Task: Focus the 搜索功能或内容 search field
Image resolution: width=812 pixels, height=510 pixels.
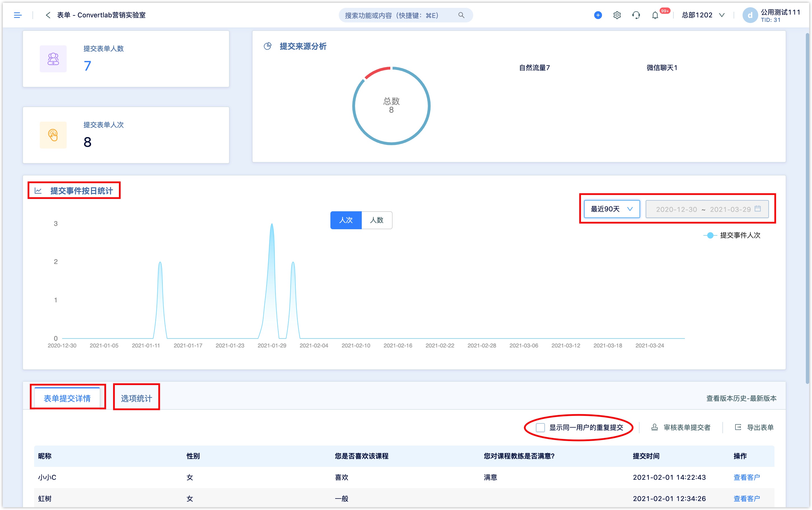Action: pyautogui.click(x=406, y=15)
